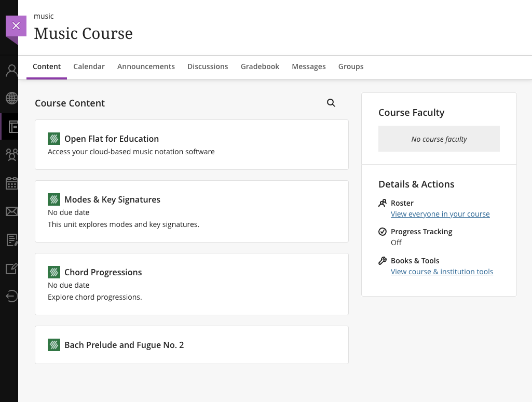This screenshot has height=402, width=532.
Task: Open the Calendar icon in the sidebar
Action: (11, 183)
